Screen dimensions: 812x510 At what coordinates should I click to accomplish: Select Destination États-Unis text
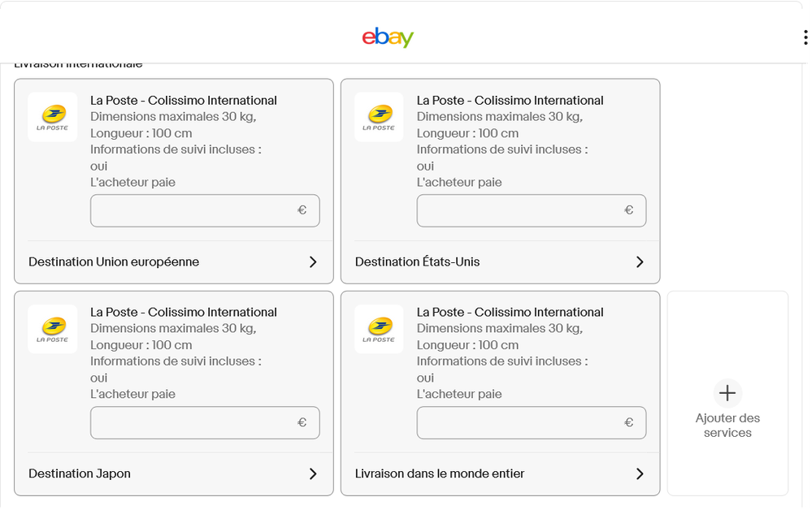(x=418, y=261)
